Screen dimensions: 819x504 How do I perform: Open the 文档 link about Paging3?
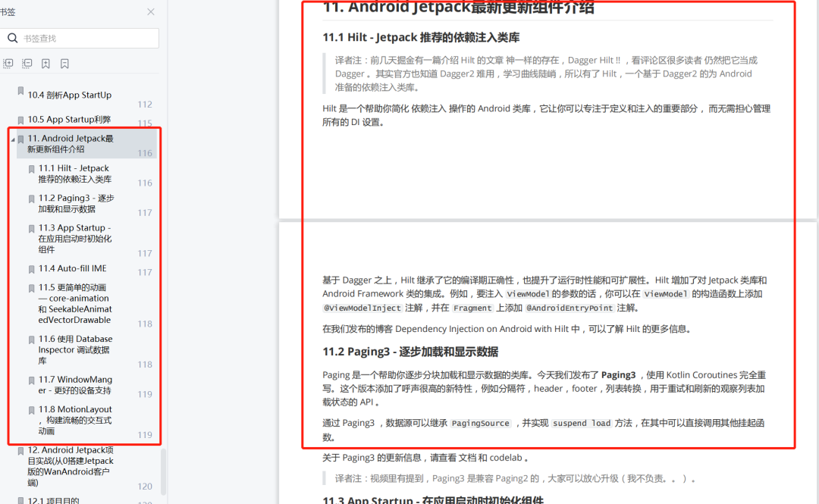[466, 458]
